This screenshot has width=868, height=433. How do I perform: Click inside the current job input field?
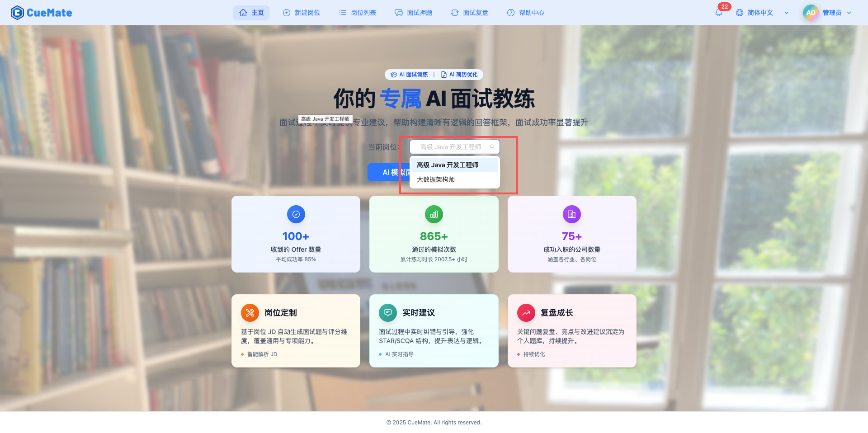[450, 146]
